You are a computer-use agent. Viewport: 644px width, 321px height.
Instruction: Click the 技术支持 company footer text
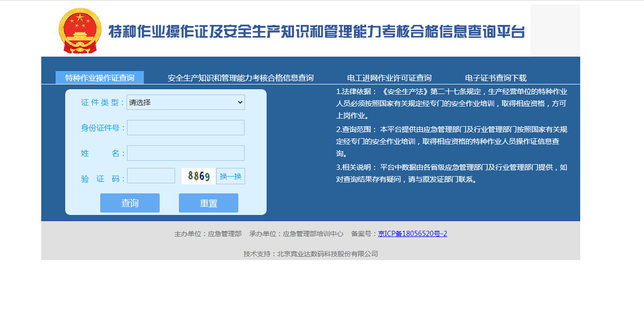tap(310, 254)
